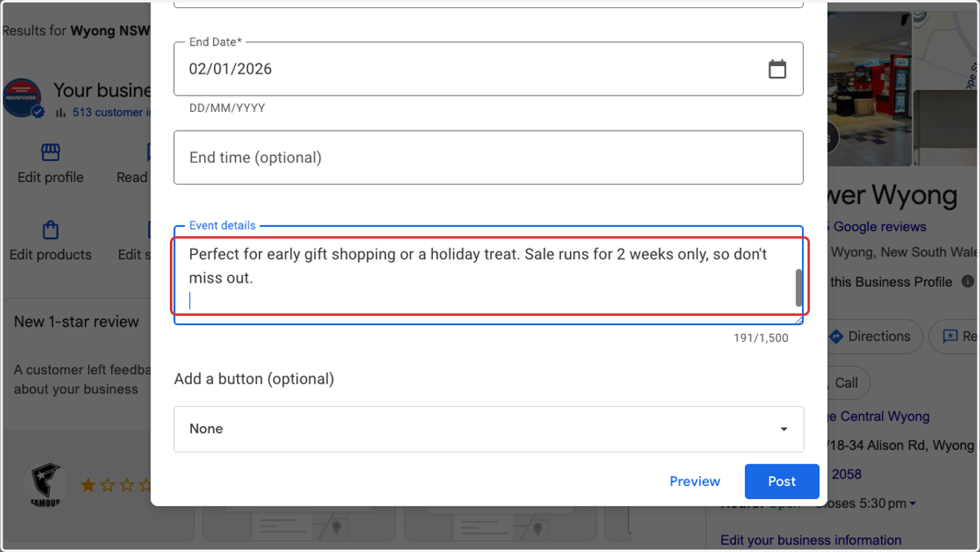The width and height of the screenshot is (980, 552).
Task: Click the End time (optional) field
Action: coord(488,157)
